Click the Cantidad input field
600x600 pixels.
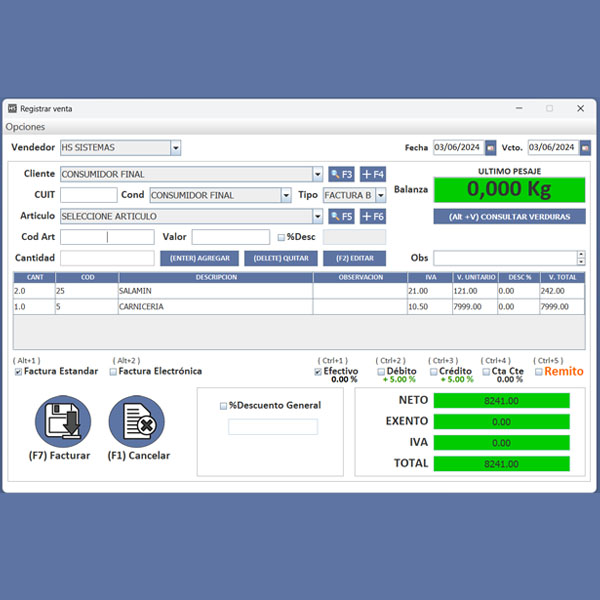106,258
